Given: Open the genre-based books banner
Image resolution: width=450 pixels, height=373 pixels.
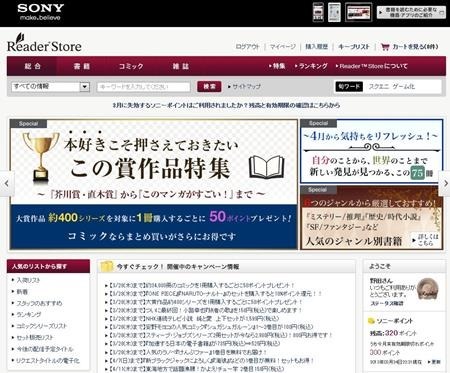Looking at the screenshot, I should pyautogui.click(x=372, y=218).
